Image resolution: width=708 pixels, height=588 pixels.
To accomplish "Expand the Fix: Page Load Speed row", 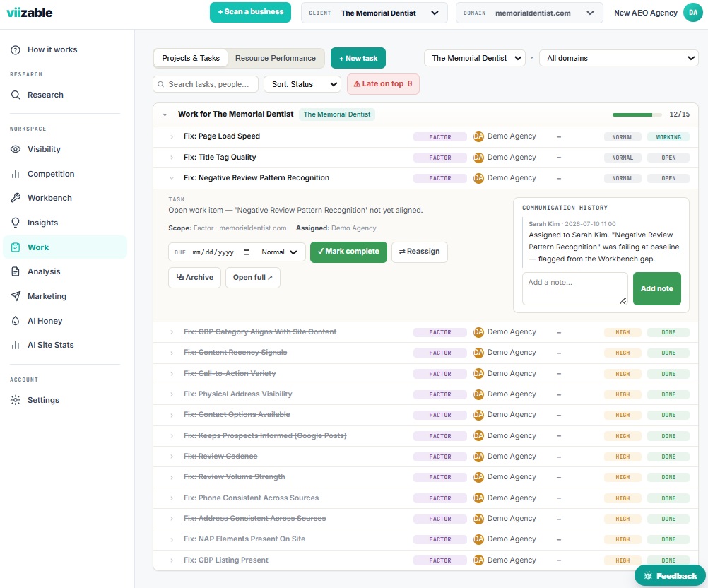I will point(172,136).
